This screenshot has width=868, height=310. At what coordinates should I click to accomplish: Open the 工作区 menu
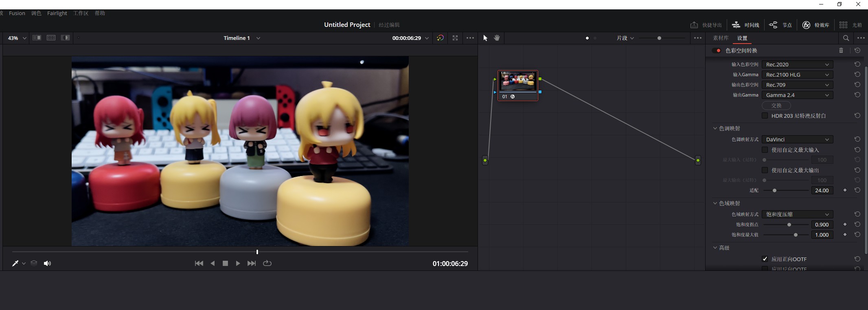[81, 13]
